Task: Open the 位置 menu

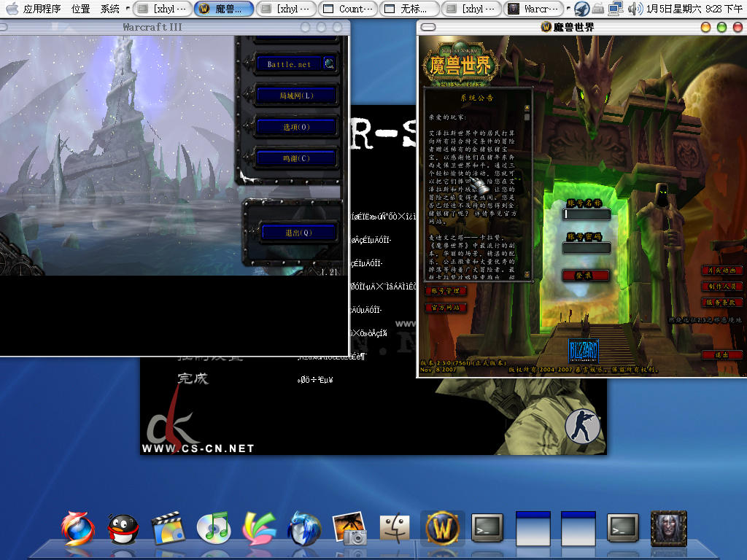Action: 80,9
